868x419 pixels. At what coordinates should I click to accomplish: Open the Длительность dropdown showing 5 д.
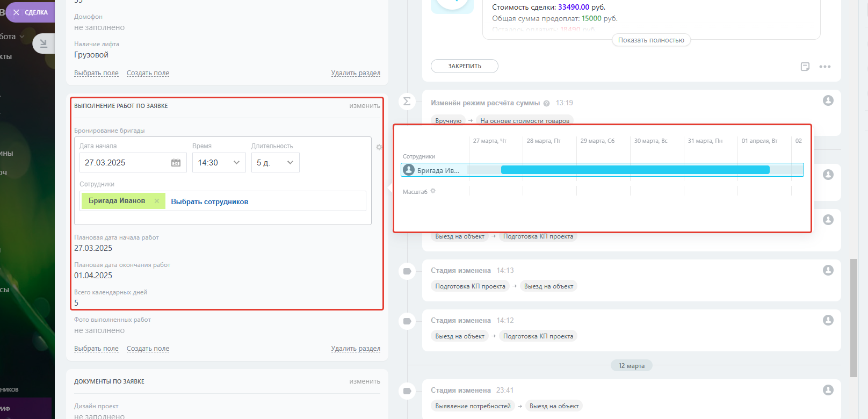(275, 163)
